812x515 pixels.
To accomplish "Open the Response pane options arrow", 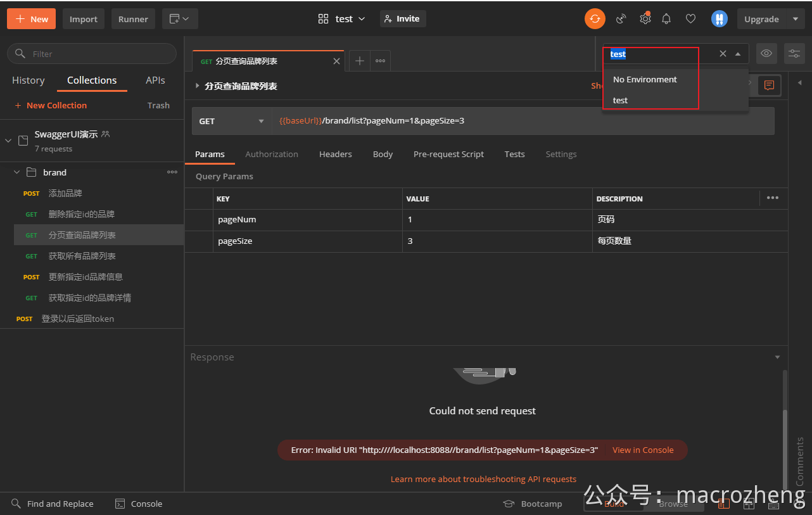I will click(778, 357).
